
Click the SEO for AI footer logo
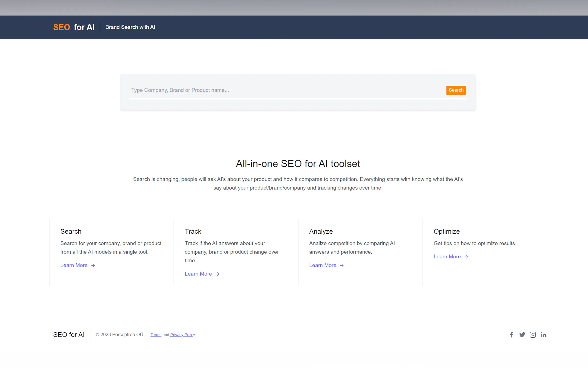[x=69, y=335]
